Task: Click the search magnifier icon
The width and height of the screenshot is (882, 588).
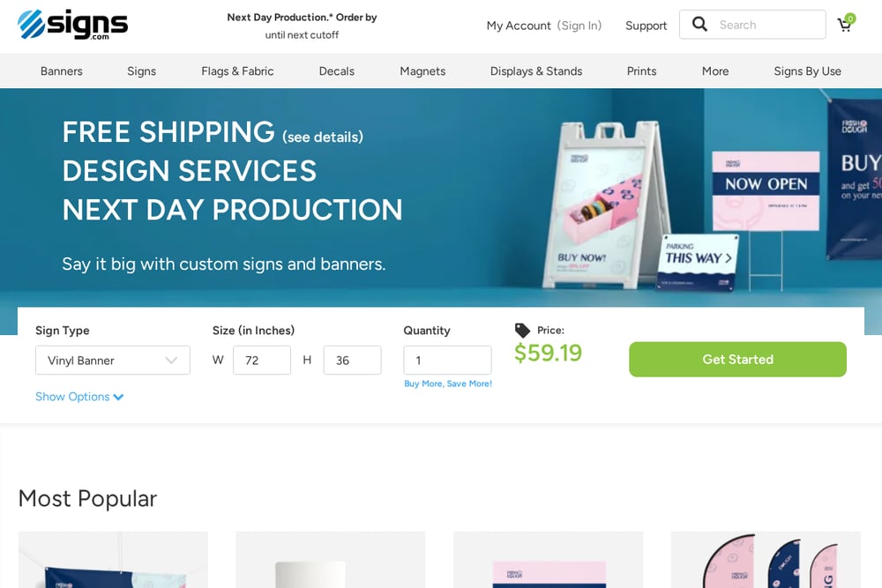Action: [699, 24]
